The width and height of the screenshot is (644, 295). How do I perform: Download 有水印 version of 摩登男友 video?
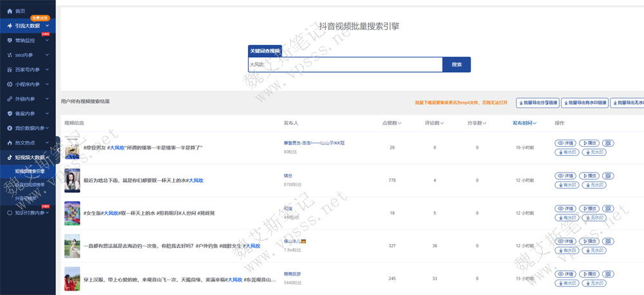pos(567,153)
